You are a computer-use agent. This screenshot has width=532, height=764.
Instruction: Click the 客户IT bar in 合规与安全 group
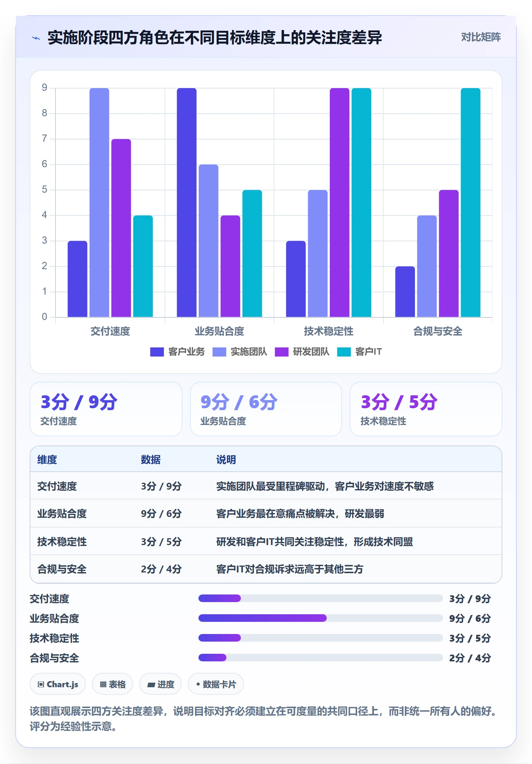[x=470, y=203]
